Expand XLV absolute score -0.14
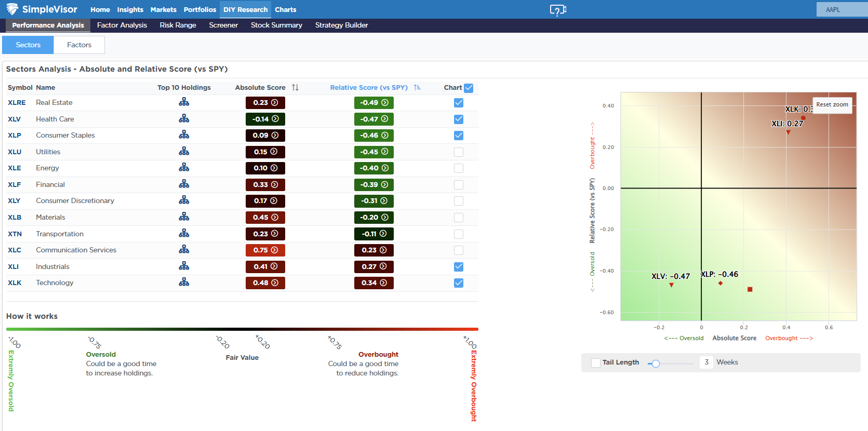868x431 pixels. [x=265, y=119]
